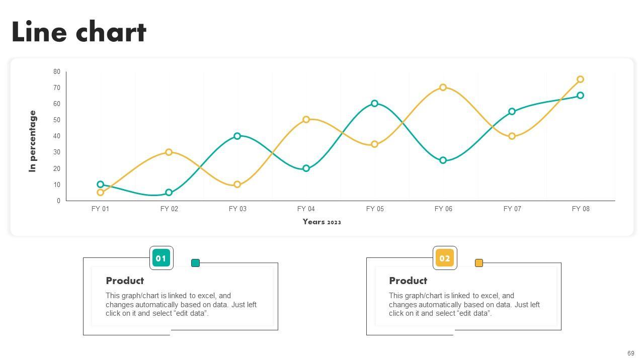
Task: Pick the yellow data point at FY 04
Action: pyautogui.click(x=306, y=120)
